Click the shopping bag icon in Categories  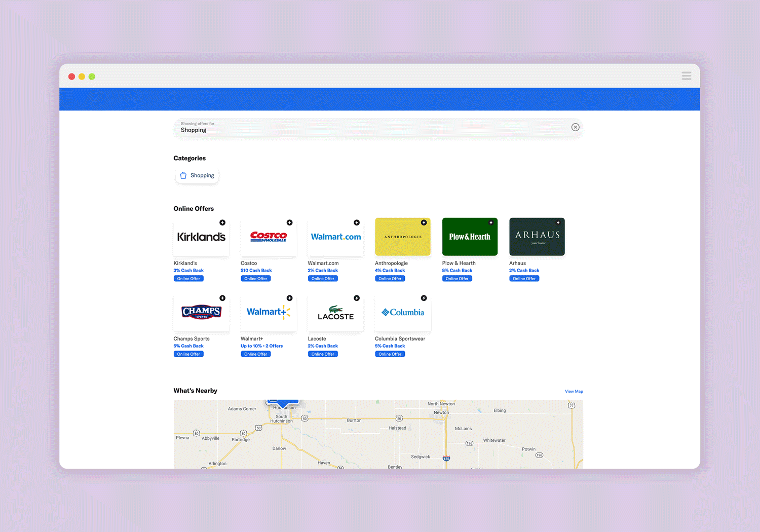coord(183,175)
